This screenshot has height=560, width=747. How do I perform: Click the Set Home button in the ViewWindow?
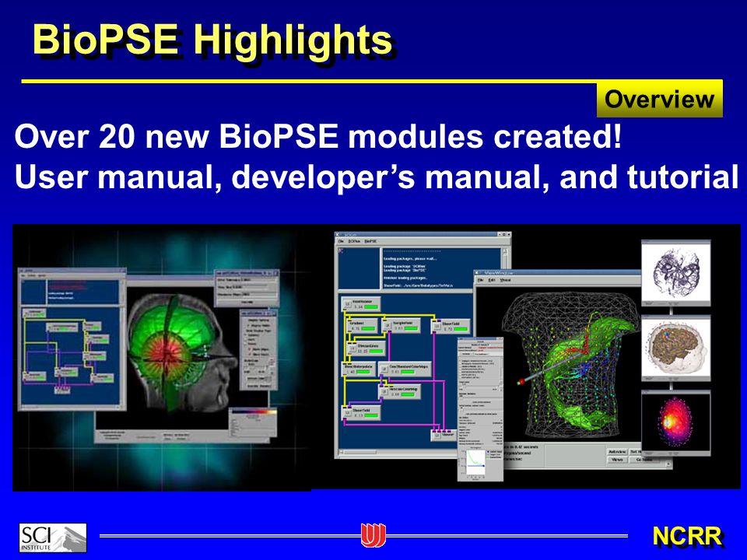637,451
